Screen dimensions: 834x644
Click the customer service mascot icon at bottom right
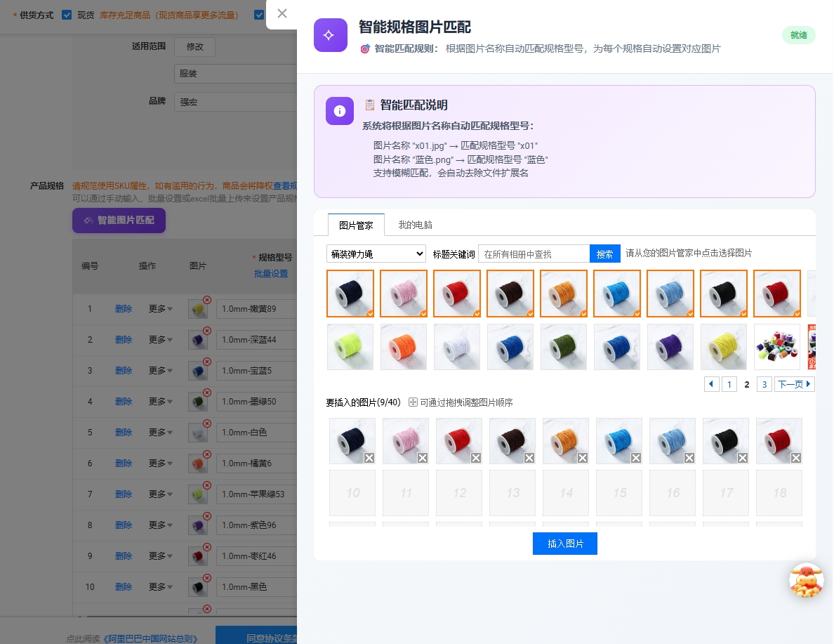pos(807,581)
